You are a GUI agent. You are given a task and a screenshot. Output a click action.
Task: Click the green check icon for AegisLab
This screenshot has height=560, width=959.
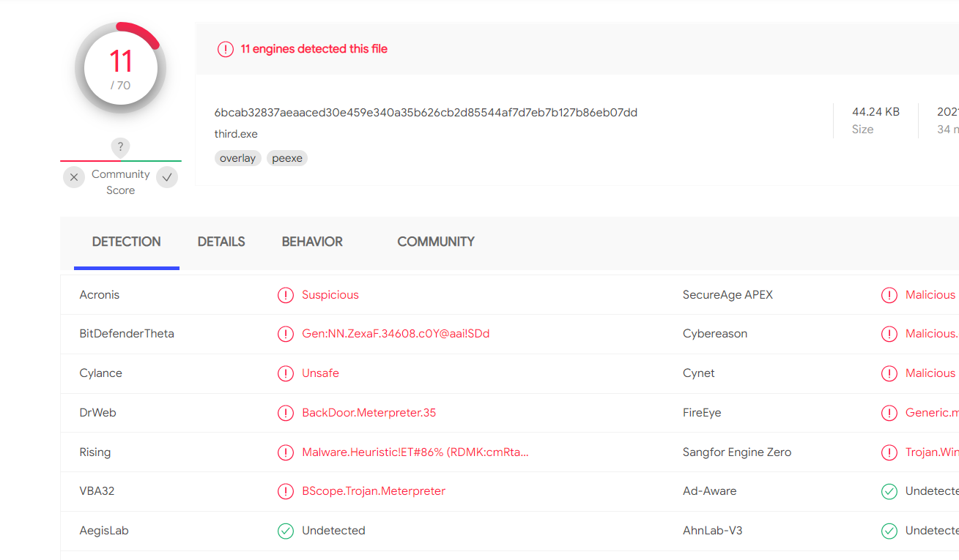pos(286,531)
